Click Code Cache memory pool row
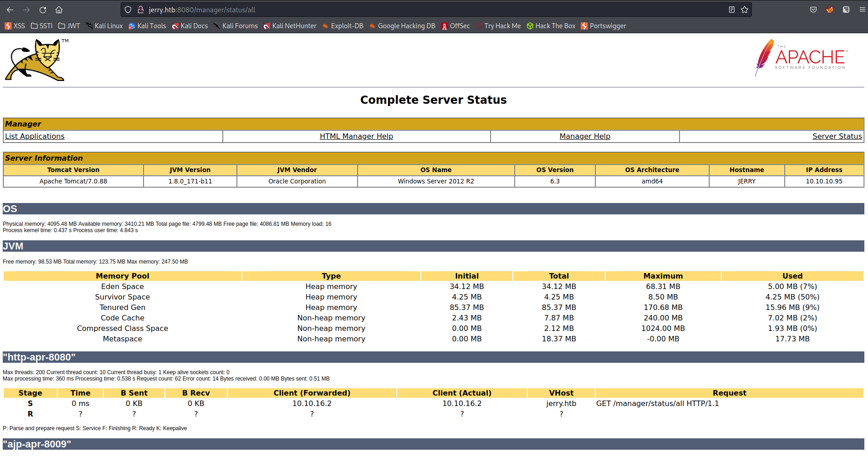The image size is (868, 457). point(434,318)
